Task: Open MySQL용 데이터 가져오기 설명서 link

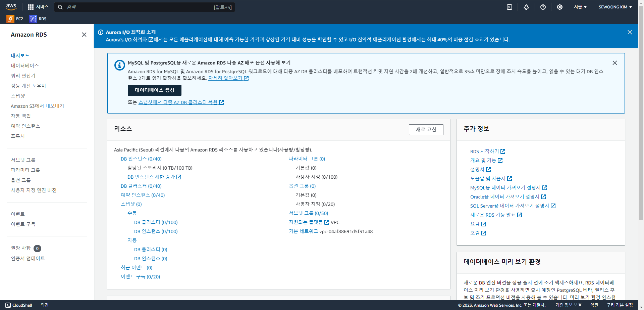Action: pyautogui.click(x=509, y=188)
